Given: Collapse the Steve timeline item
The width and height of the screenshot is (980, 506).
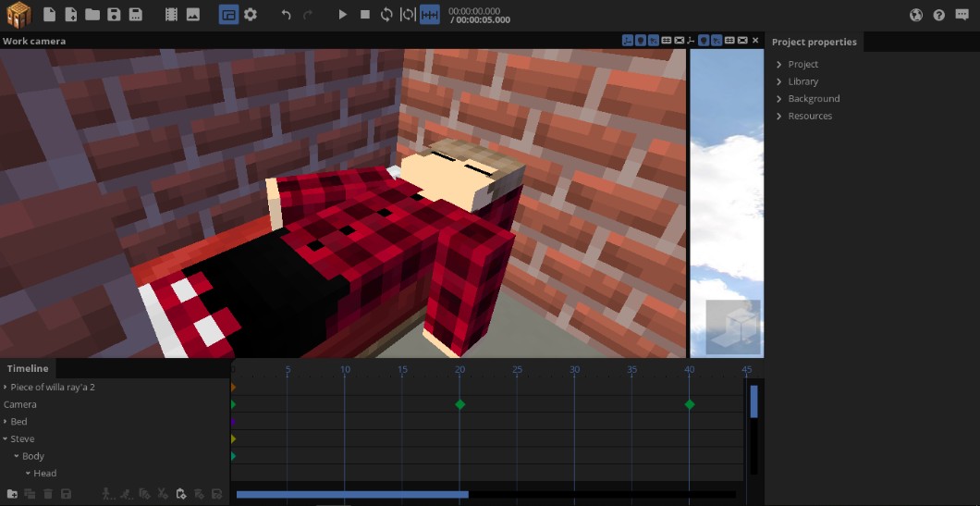Looking at the screenshot, I should tap(6, 439).
